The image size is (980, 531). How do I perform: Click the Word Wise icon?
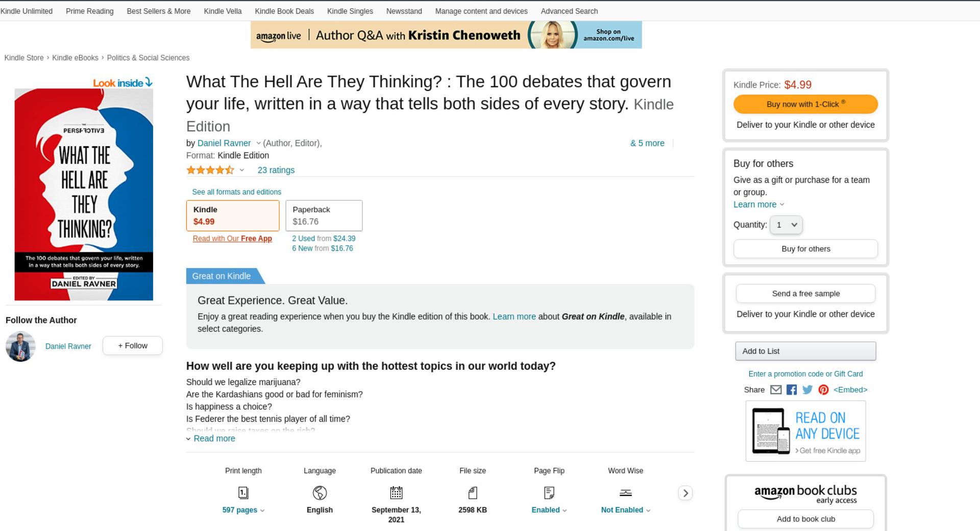(x=626, y=493)
